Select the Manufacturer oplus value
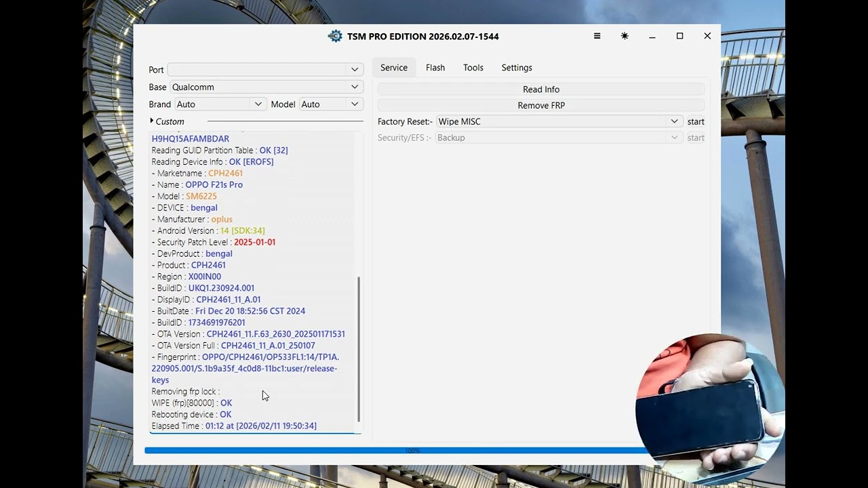Viewport: 868px width, 488px height. [222, 219]
